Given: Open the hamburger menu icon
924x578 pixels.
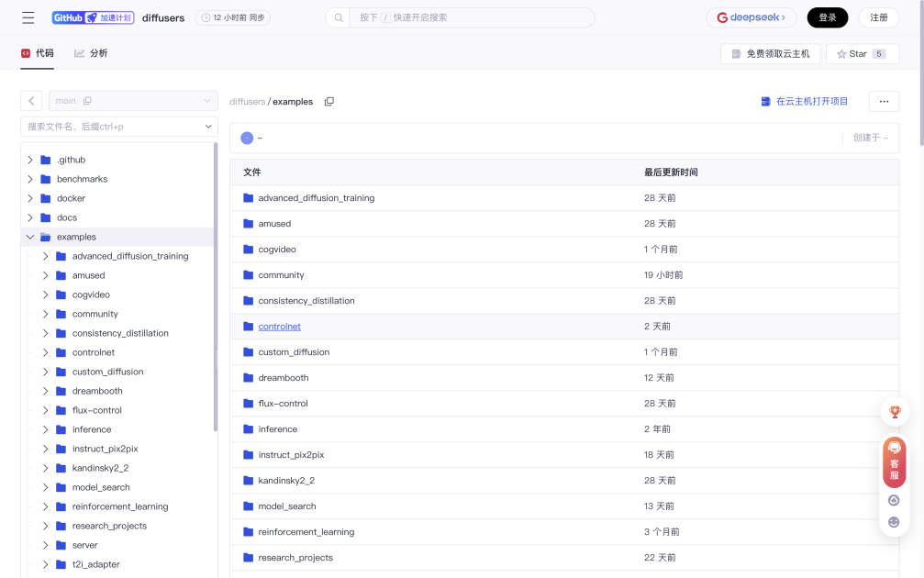Looking at the screenshot, I should [x=28, y=18].
